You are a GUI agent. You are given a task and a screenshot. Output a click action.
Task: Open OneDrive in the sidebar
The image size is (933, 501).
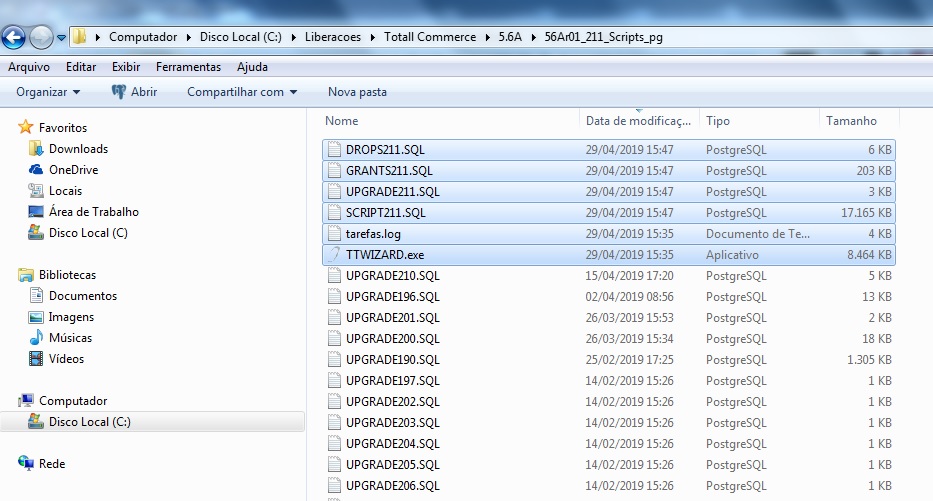[73, 170]
